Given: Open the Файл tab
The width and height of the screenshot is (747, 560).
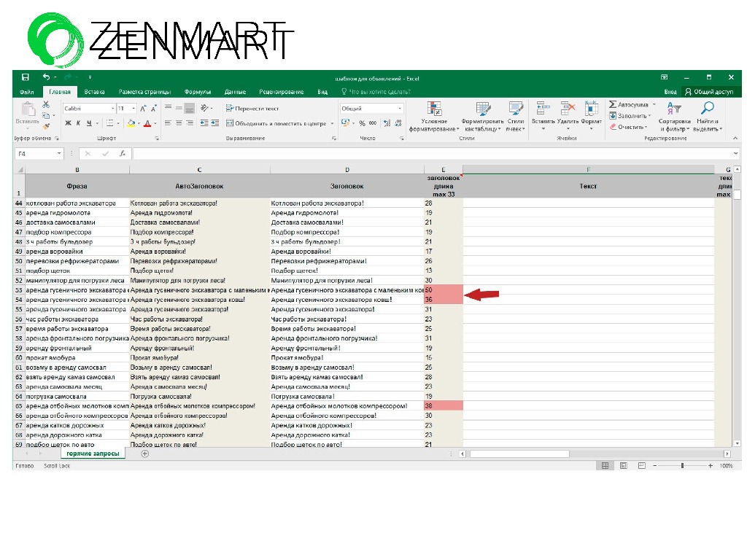Looking at the screenshot, I should 27,92.
